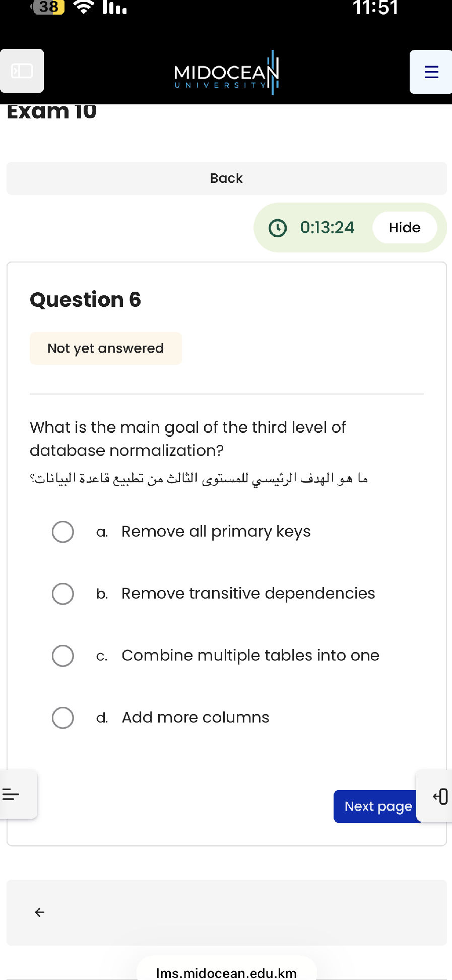Screen dimensions: 452x980
Task: Choose answer d Add more columns
Action: click(x=62, y=717)
